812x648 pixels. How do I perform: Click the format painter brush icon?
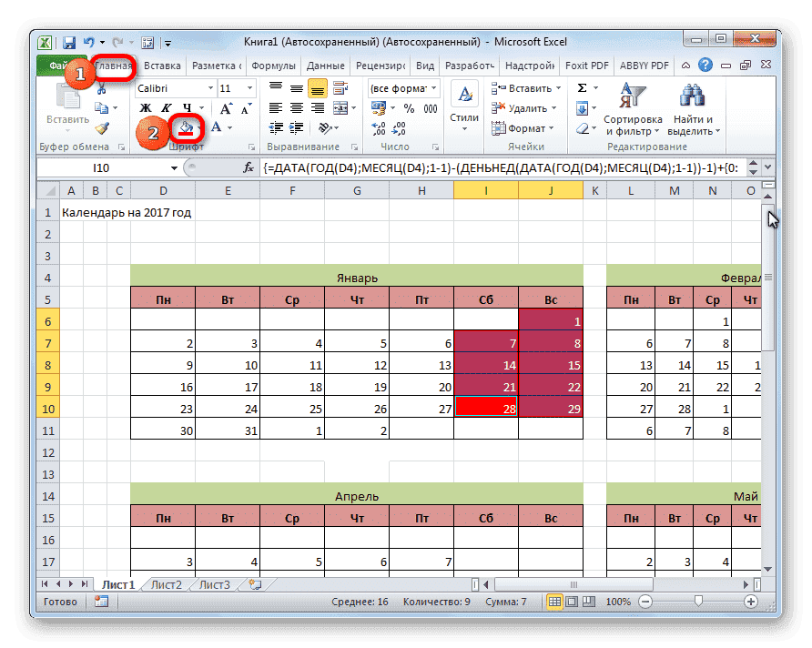104,127
